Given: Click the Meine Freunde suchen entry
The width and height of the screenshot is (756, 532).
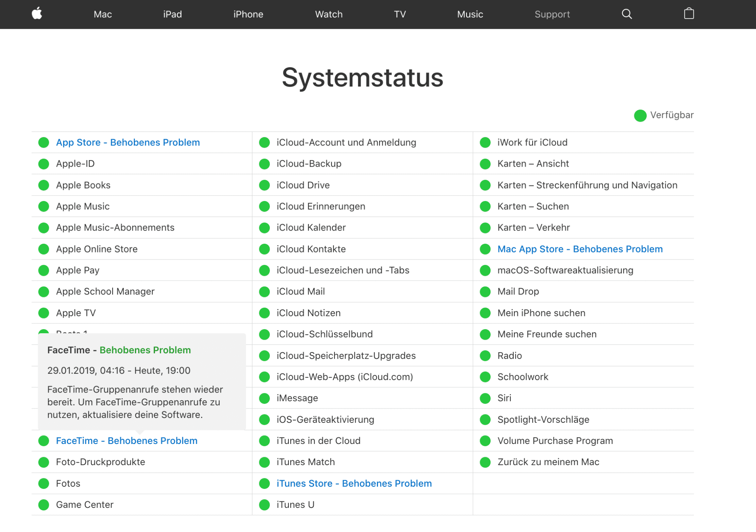Looking at the screenshot, I should pos(547,334).
